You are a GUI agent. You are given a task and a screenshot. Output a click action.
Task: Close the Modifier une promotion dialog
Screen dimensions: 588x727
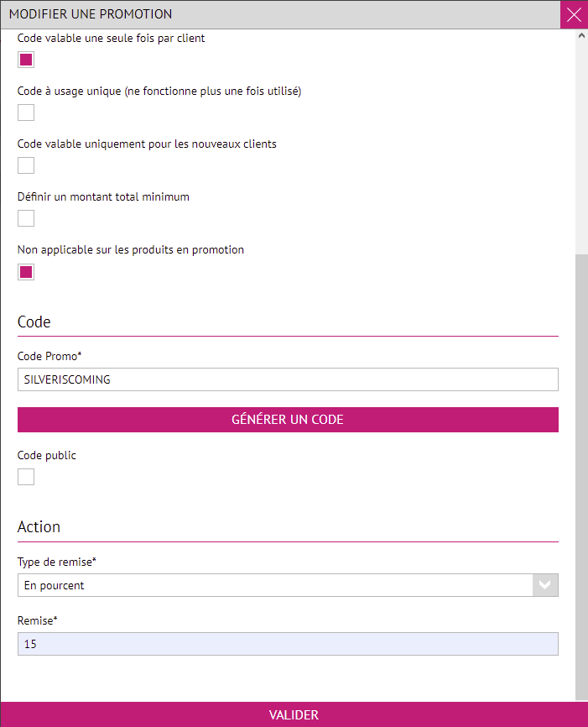coord(574,14)
